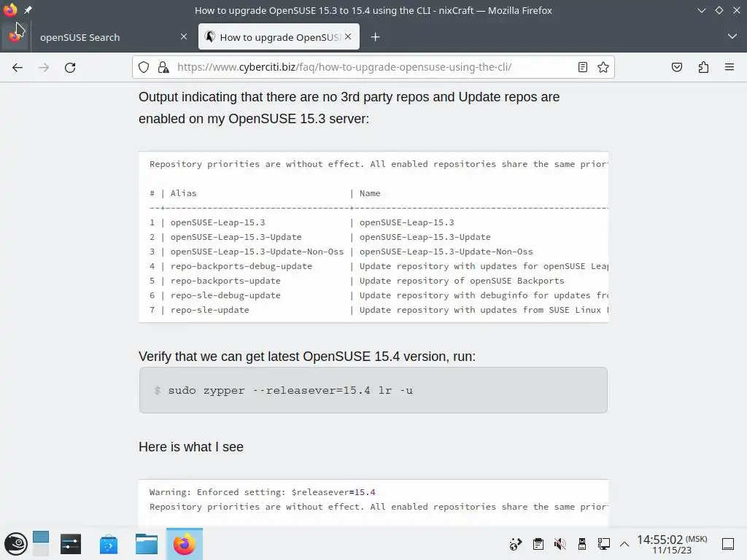Viewport: 747px width, 560px height.
Task: Open the Firefox application menu
Action: click(729, 67)
